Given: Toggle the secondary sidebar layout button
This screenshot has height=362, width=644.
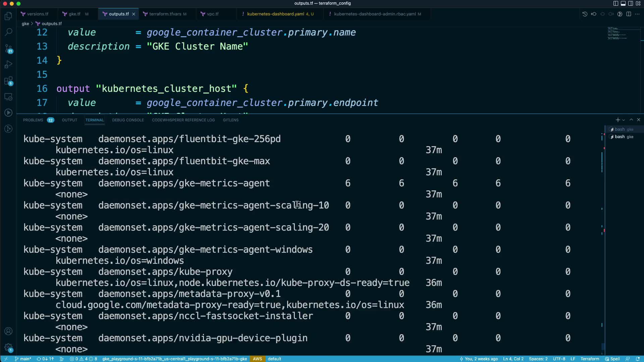Looking at the screenshot, I should (630, 3).
